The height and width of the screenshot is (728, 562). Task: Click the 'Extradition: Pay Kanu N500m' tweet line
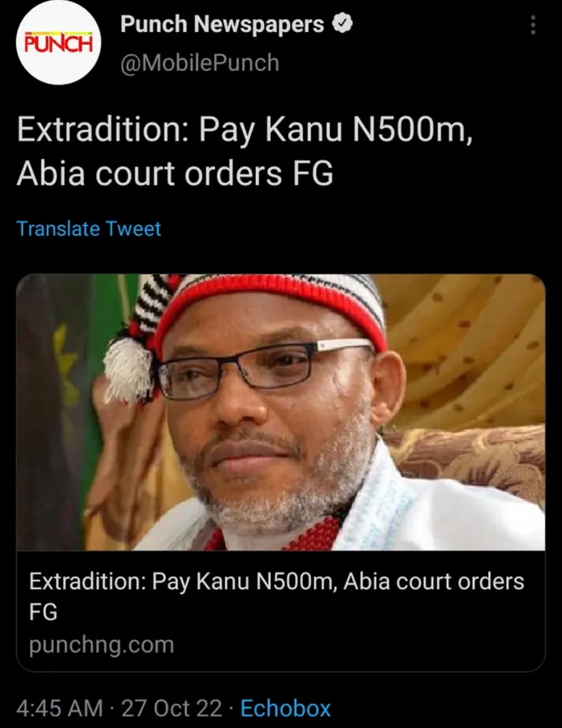coord(245,130)
